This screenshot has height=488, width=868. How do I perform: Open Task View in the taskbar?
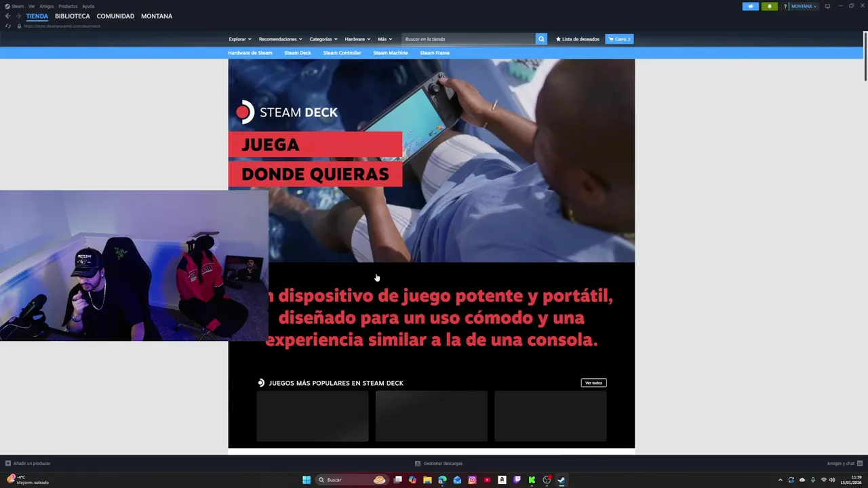click(398, 480)
